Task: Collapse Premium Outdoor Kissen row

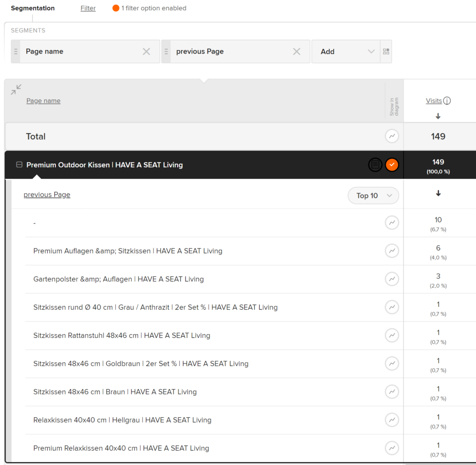Action: [19, 165]
